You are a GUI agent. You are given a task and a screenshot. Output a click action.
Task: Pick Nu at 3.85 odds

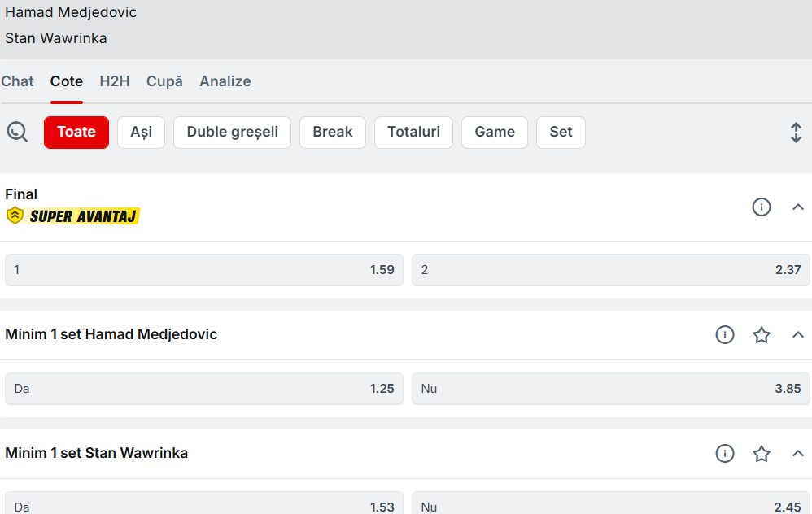click(x=610, y=389)
